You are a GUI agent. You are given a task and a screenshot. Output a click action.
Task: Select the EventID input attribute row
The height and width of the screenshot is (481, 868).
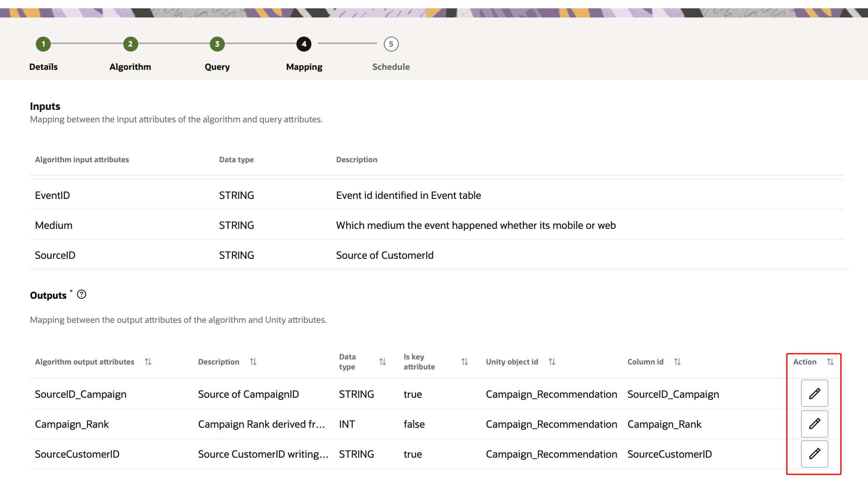pyautogui.click(x=52, y=195)
